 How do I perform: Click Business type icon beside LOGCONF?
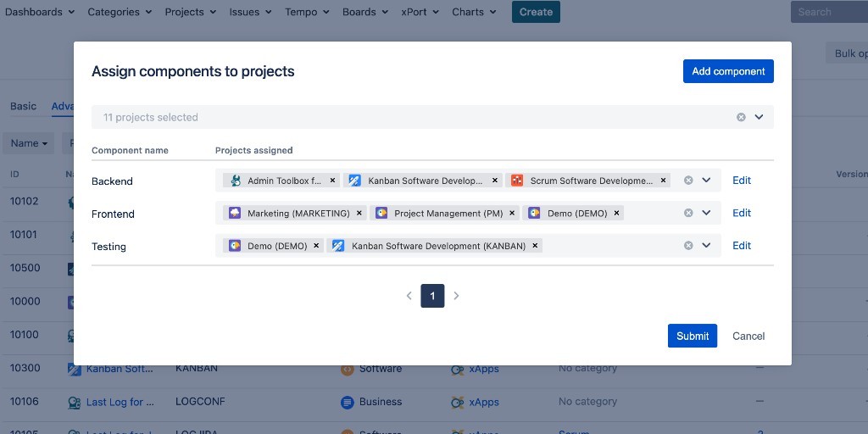pos(347,403)
